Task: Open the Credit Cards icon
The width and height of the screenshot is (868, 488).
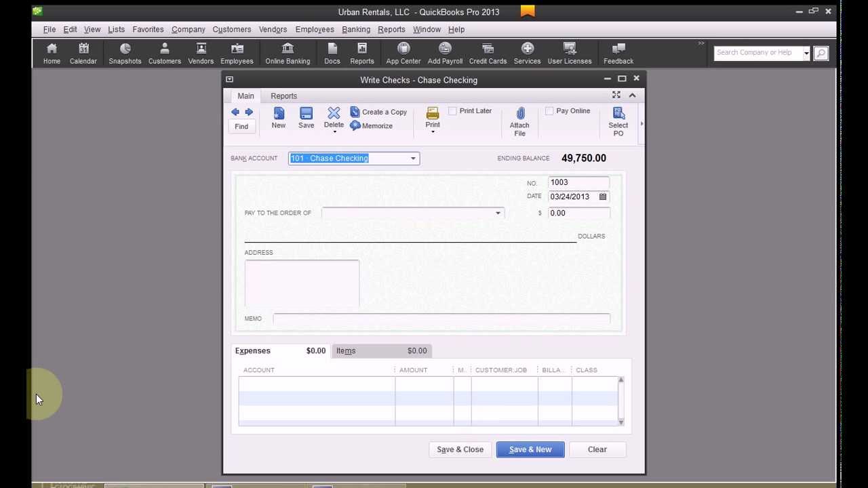Action: pos(488,54)
